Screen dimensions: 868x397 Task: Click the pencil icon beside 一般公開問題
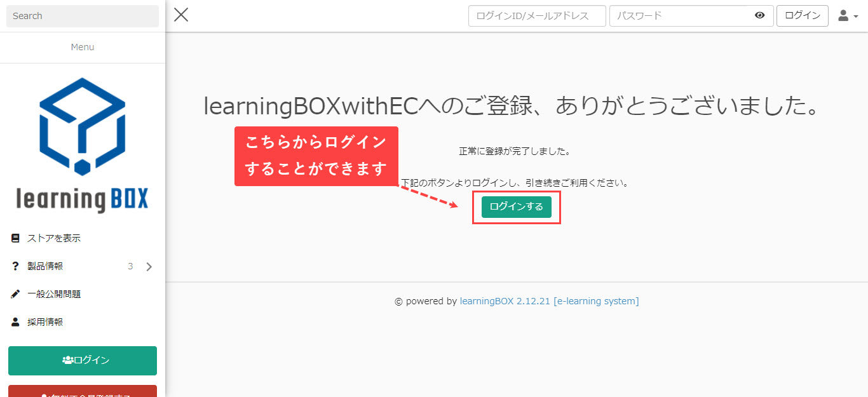(16, 294)
